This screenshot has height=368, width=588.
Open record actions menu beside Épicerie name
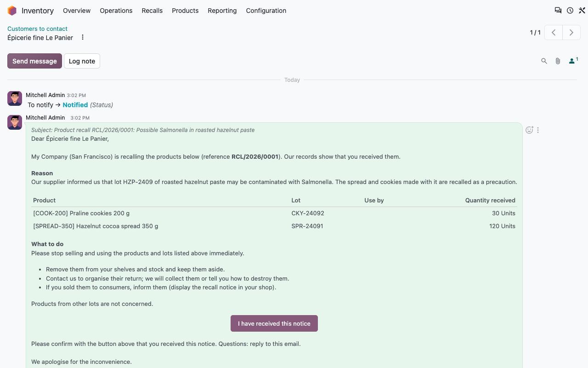[x=83, y=37]
